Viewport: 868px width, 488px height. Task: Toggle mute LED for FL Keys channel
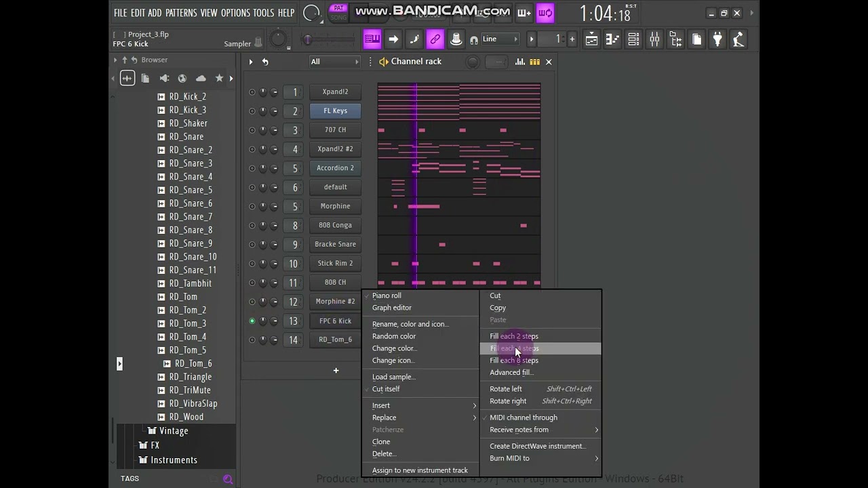(252, 111)
